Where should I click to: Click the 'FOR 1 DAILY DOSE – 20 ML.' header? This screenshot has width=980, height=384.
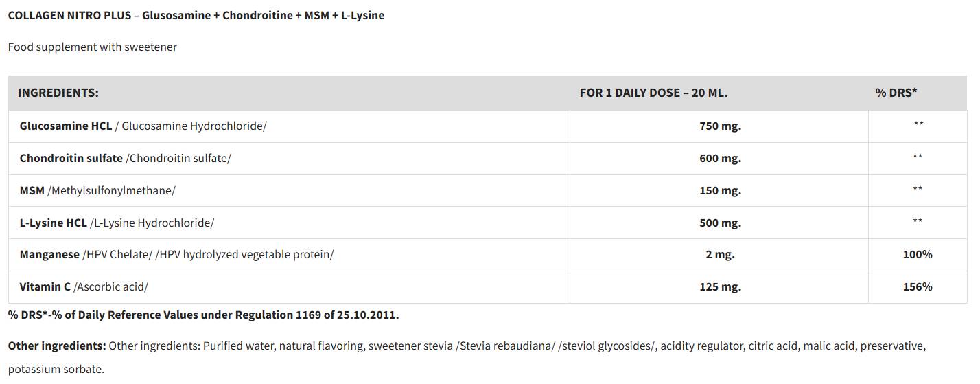point(654,93)
